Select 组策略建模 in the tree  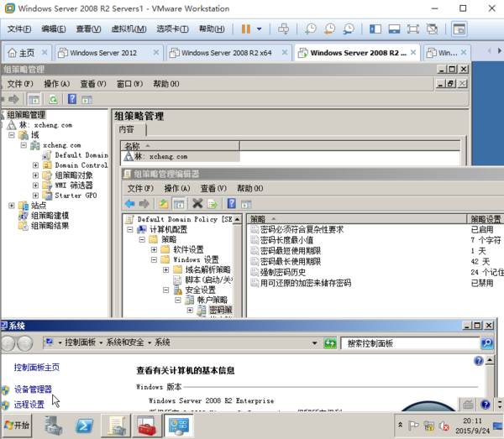point(50,216)
